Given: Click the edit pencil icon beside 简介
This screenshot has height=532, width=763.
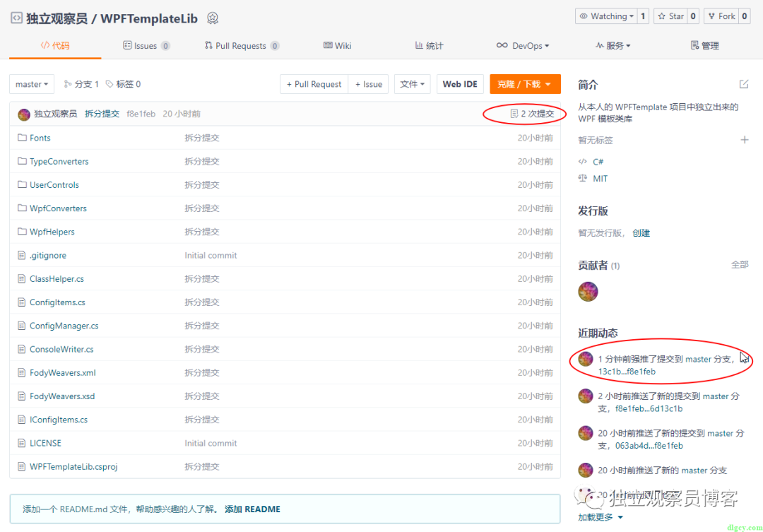Looking at the screenshot, I should 744,83.
